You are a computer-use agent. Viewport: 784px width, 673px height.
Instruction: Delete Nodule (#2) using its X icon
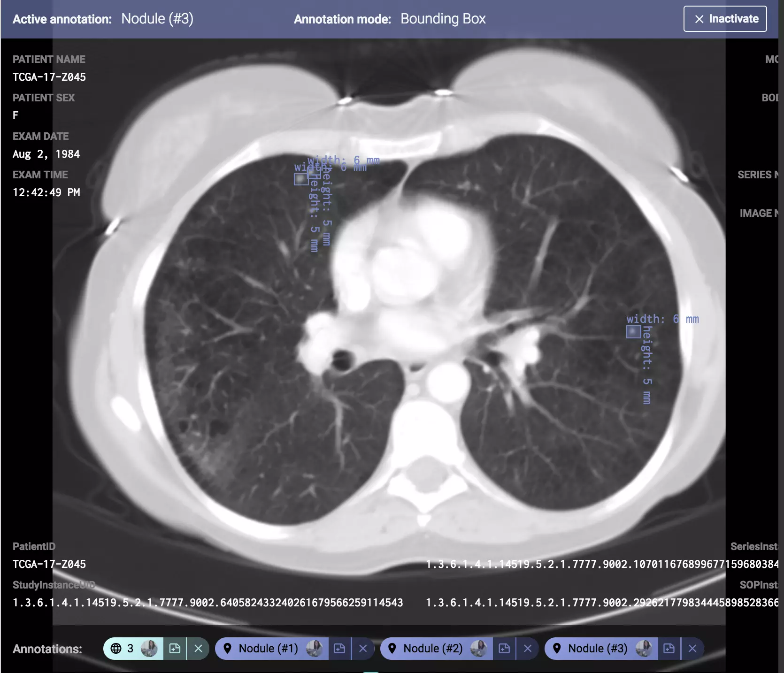pos(528,649)
